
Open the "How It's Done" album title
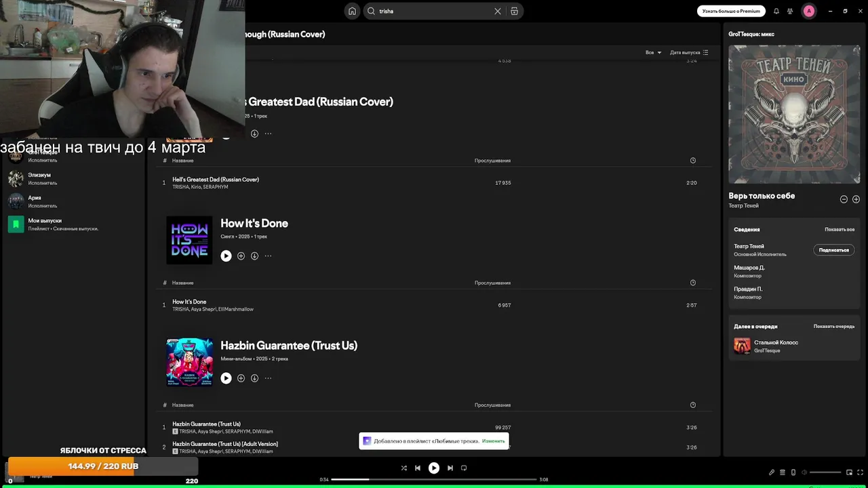tap(254, 223)
